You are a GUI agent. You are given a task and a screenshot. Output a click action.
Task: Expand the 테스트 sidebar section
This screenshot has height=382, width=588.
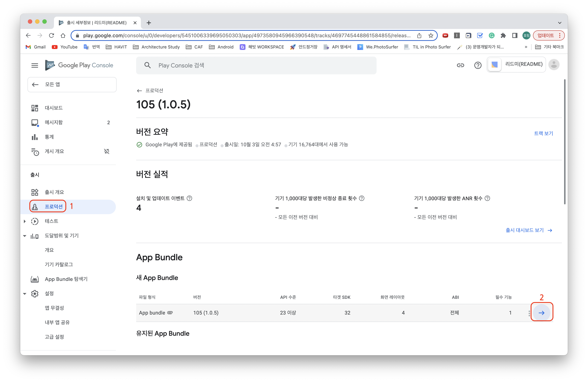coord(25,221)
